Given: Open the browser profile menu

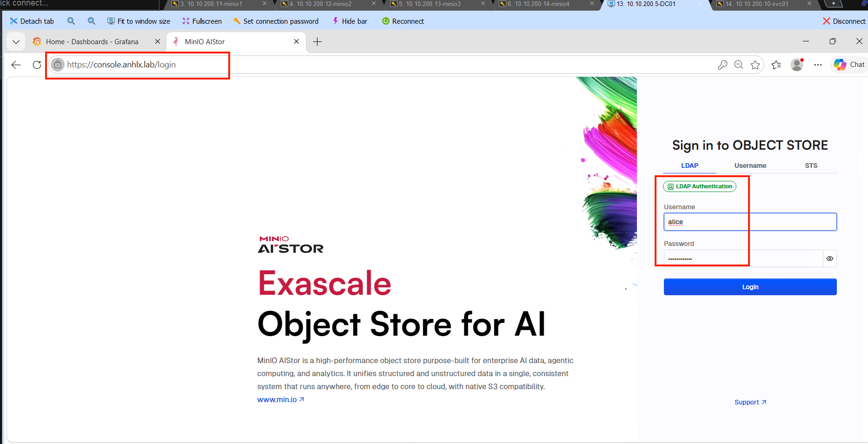Looking at the screenshot, I should click(x=797, y=65).
